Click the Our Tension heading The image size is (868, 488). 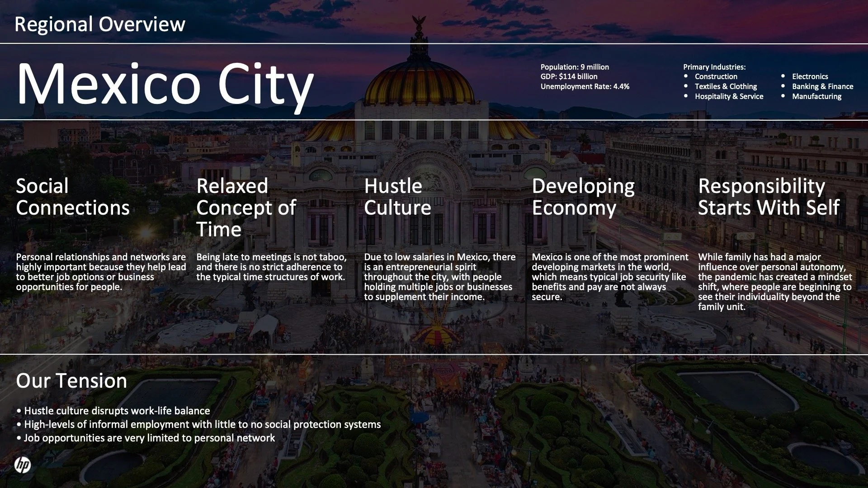point(71,381)
